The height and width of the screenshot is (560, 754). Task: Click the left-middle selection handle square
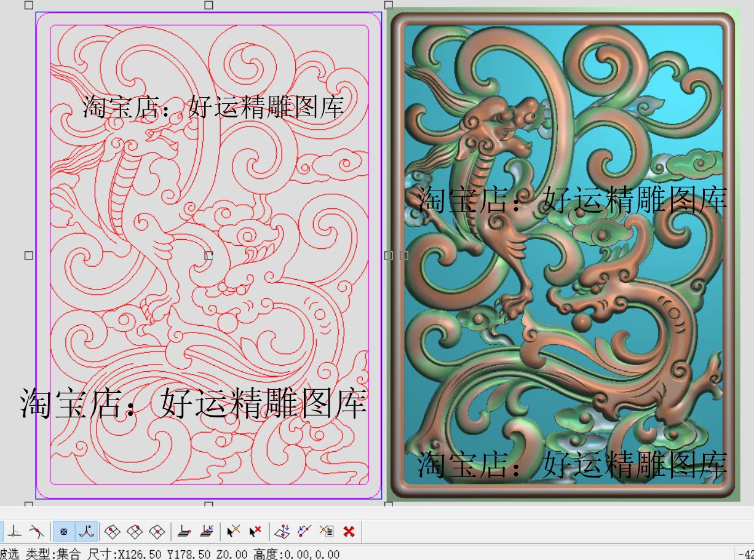pyautogui.click(x=28, y=254)
